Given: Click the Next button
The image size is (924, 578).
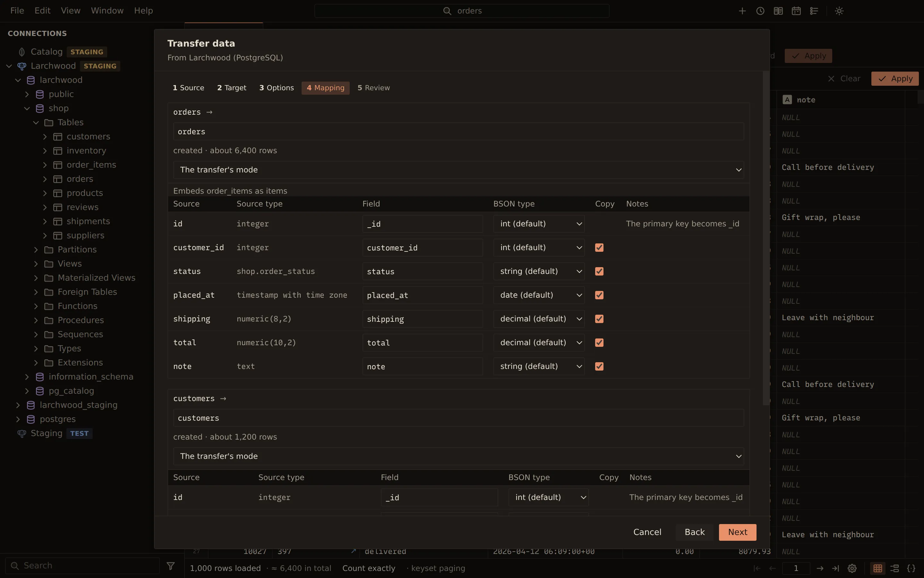Looking at the screenshot, I should tap(737, 532).
